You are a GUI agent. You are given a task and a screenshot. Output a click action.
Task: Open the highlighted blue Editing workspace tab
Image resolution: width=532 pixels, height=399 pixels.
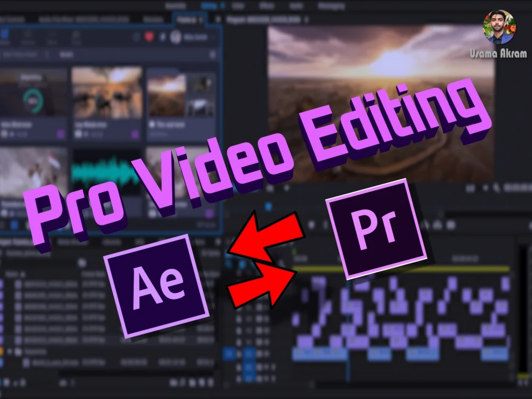pos(209,5)
